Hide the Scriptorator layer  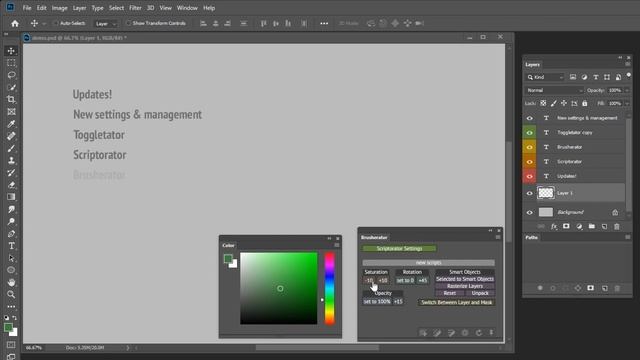pos(529,162)
